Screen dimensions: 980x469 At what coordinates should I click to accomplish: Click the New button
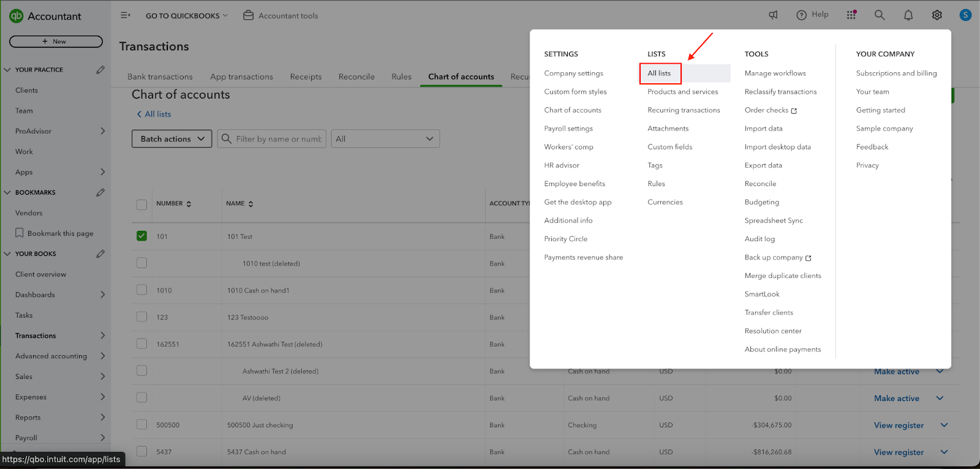click(56, 42)
